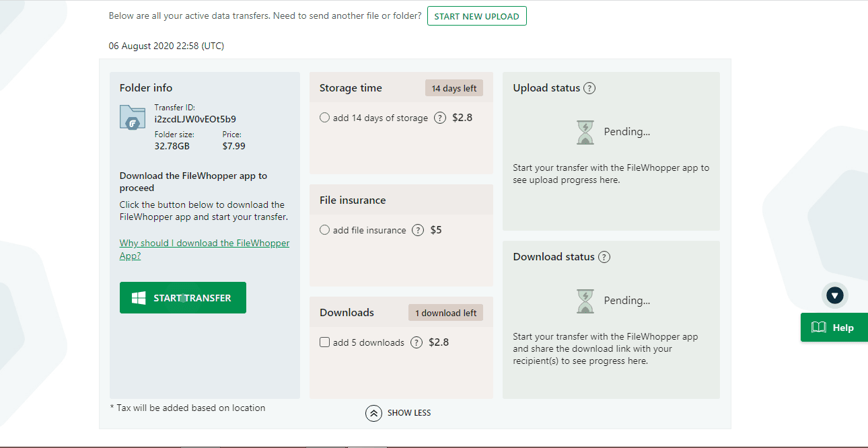Select the add 14 days of storage radio

[x=325, y=118]
